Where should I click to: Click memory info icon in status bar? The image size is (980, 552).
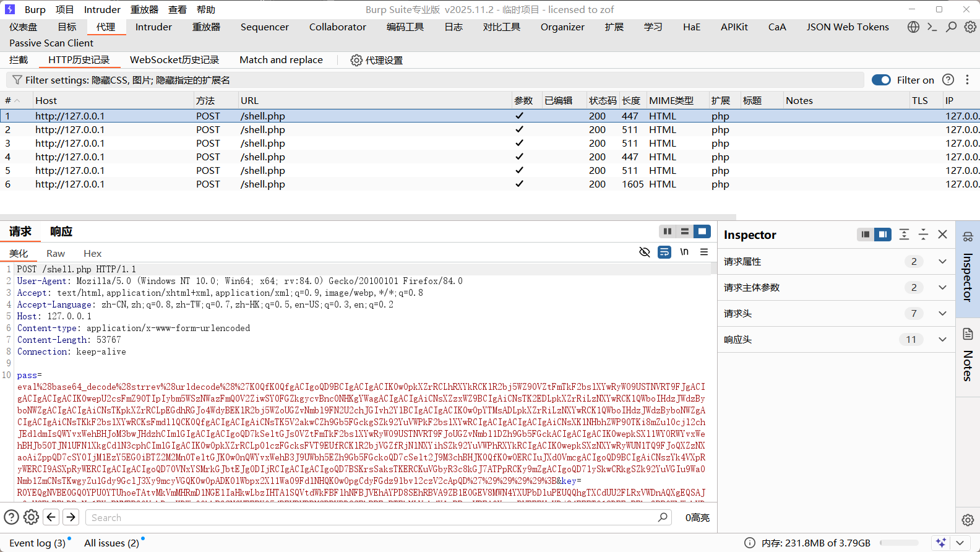pyautogui.click(x=750, y=543)
